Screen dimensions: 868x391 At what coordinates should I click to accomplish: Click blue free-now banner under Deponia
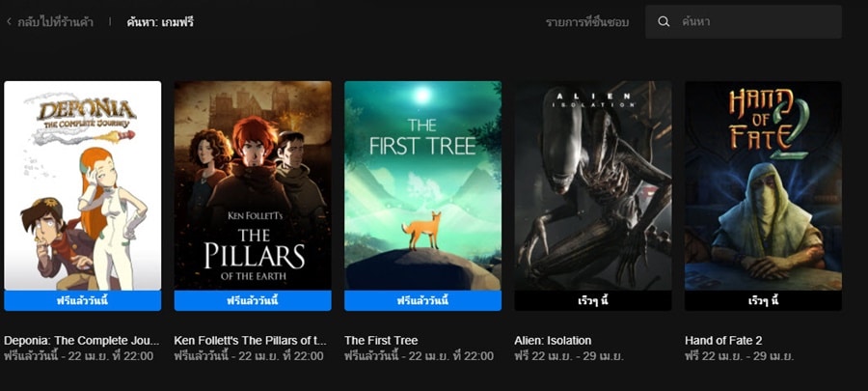[x=83, y=300]
